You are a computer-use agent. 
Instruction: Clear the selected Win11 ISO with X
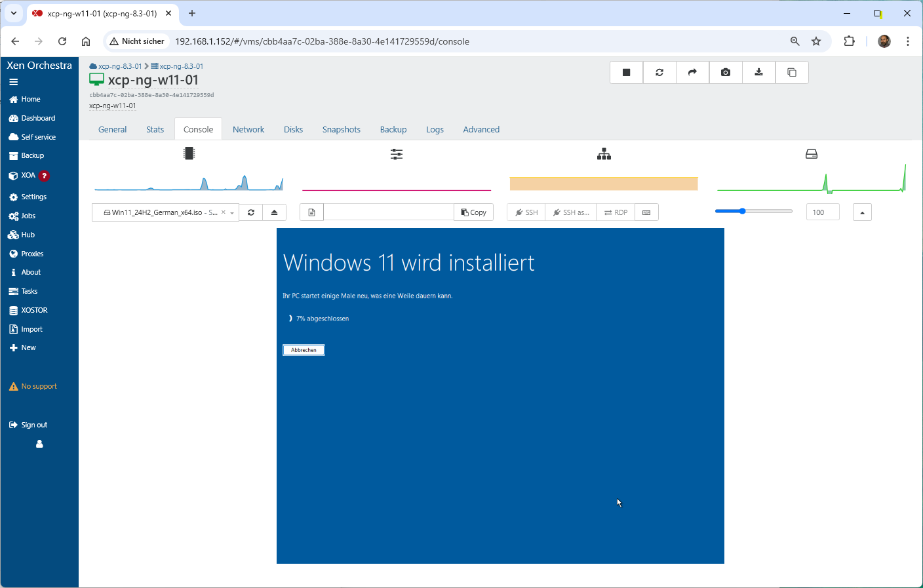point(224,212)
